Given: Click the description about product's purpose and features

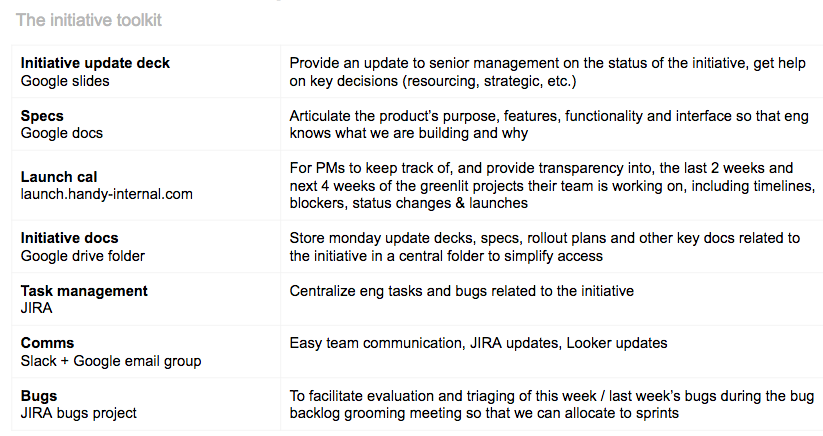Looking at the screenshot, I should [x=548, y=124].
